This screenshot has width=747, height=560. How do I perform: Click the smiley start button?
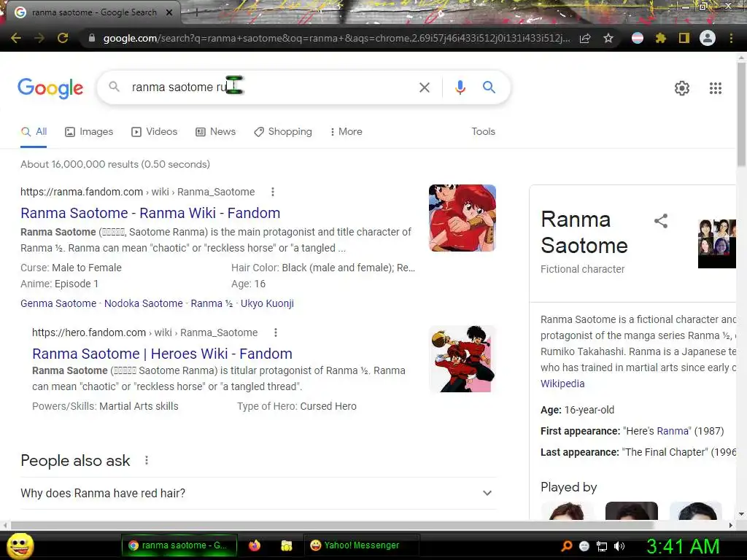(x=20, y=545)
